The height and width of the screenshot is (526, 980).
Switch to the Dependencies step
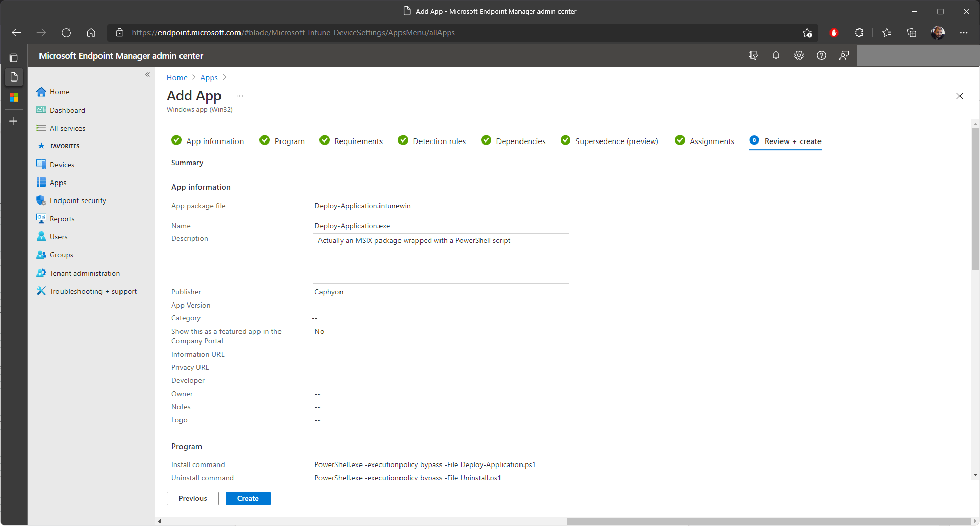pos(513,141)
